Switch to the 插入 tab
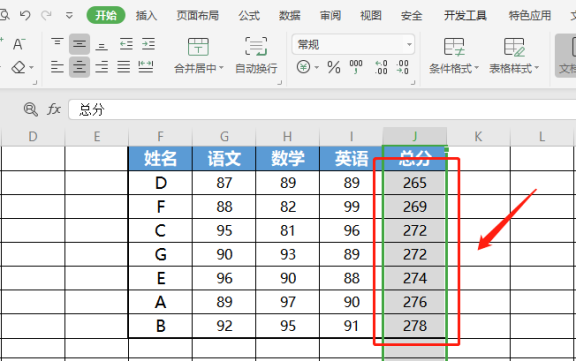The height and width of the screenshot is (362, 576). (x=146, y=15)
